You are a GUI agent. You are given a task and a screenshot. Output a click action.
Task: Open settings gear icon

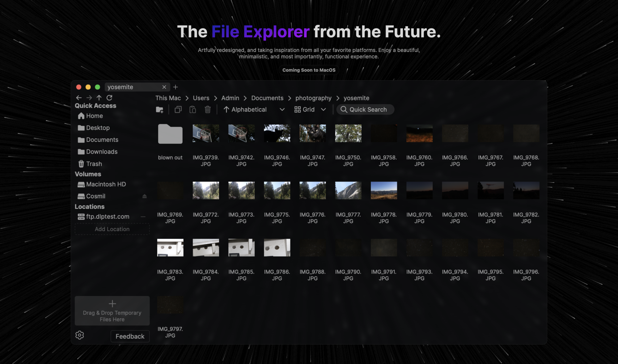pyautogui.click(x=80, y=335)
